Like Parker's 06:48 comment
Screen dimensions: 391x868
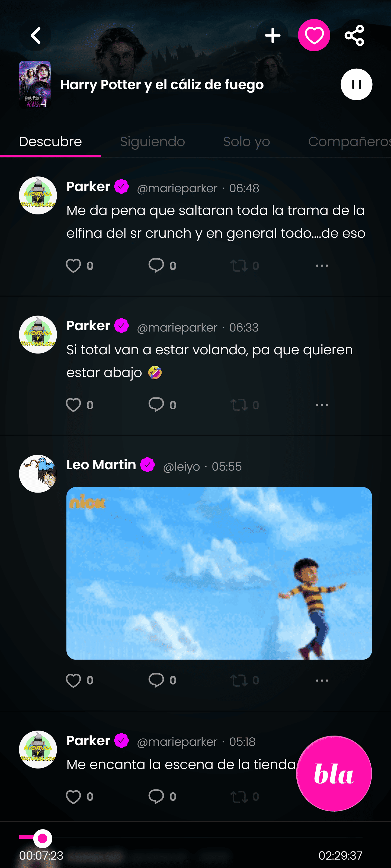73,266
